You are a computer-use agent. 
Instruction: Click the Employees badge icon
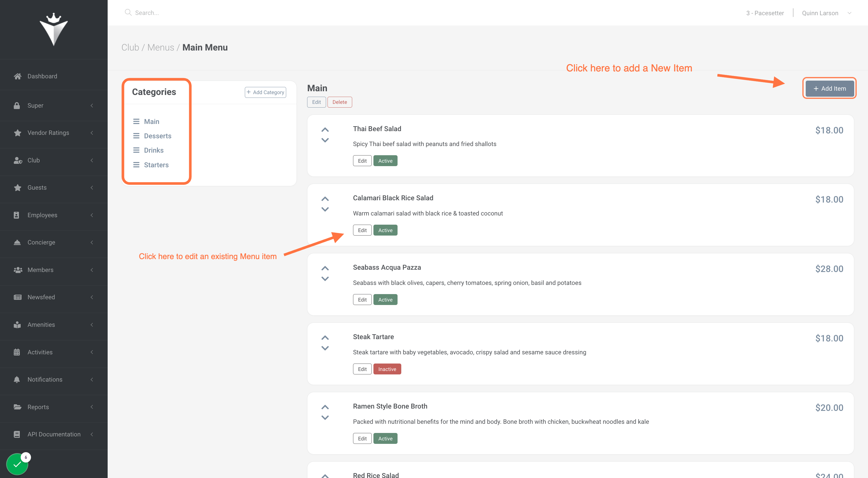(x=17, y=215)
